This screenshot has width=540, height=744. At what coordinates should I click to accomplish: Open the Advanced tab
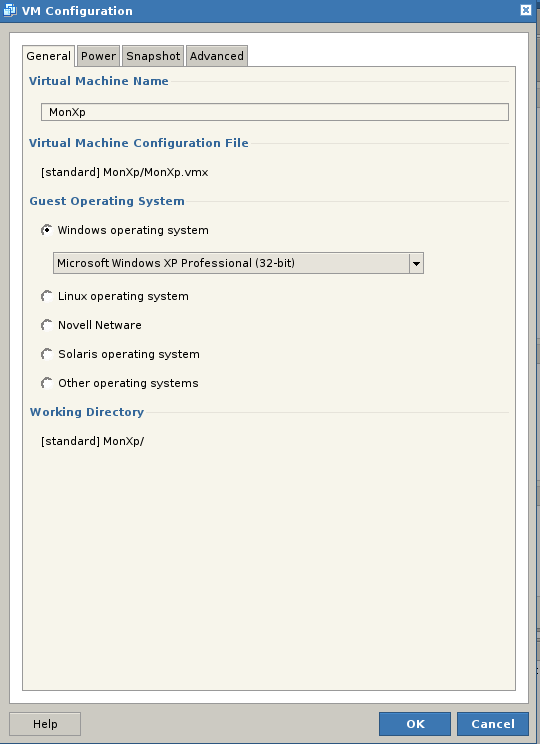(217, 56)
